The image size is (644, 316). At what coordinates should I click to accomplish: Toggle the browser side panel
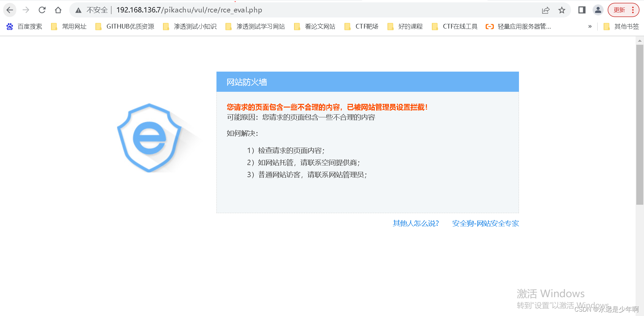[582, 10]
